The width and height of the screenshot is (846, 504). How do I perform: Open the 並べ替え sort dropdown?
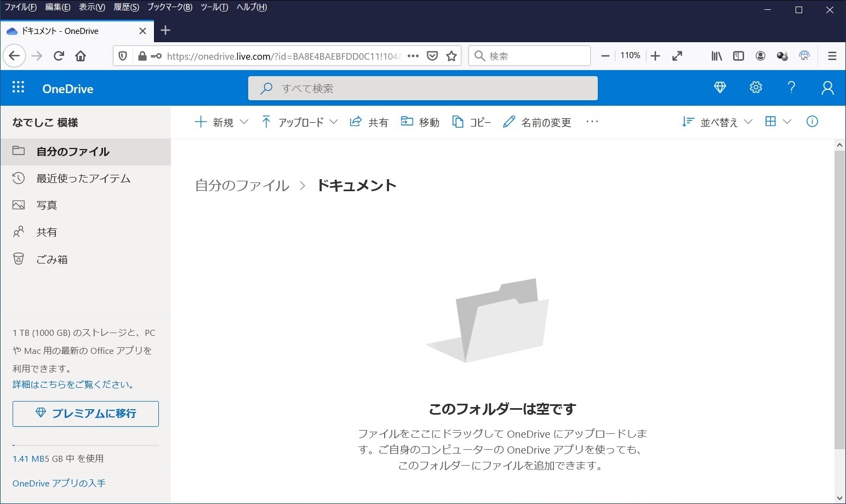pyautogui.click(x=717, y=122)
